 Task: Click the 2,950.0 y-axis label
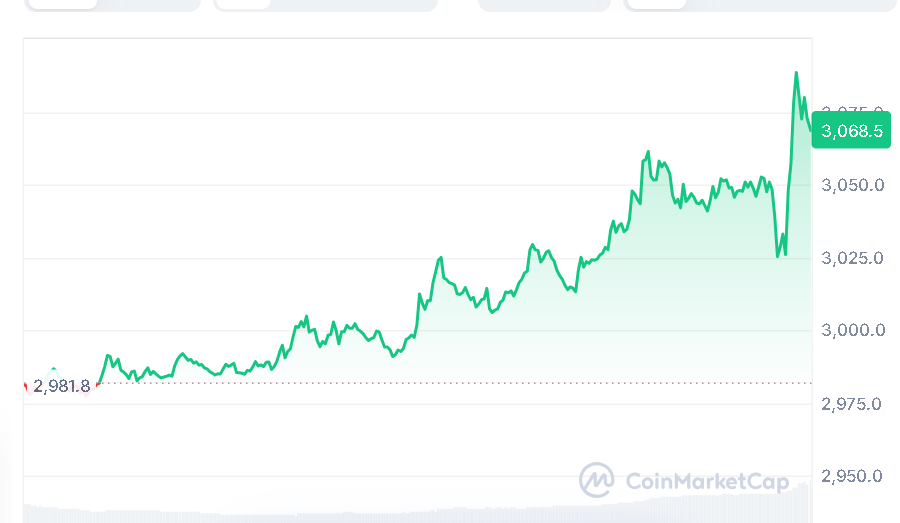(x=853, y=476)
